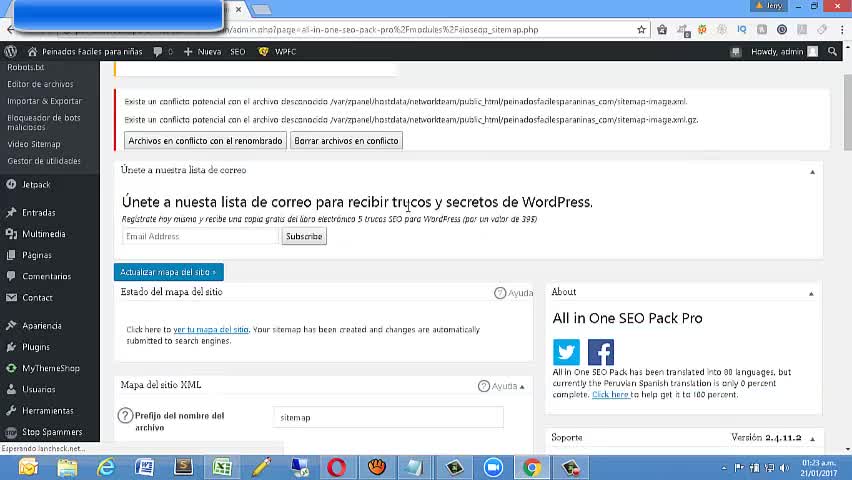Follow the ver tu mapa del sitio link
The width and height of the screenshot is (852, 480).
point(211,329)
